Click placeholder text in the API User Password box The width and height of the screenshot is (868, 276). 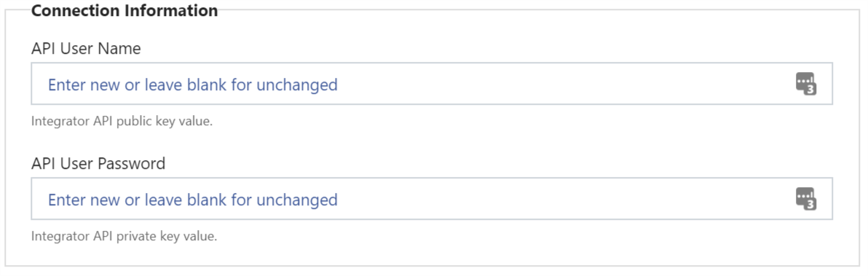[x=193, y=200]
